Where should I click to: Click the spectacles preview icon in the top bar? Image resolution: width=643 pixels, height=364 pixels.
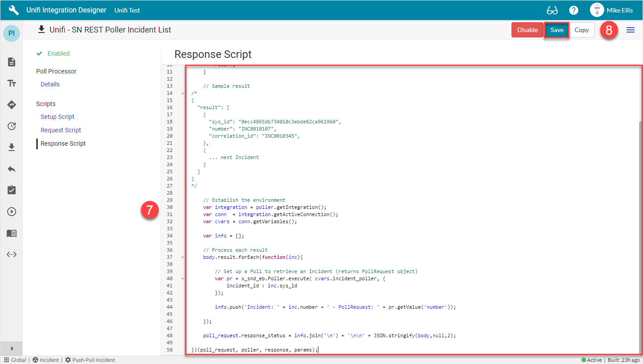(552, 10)
